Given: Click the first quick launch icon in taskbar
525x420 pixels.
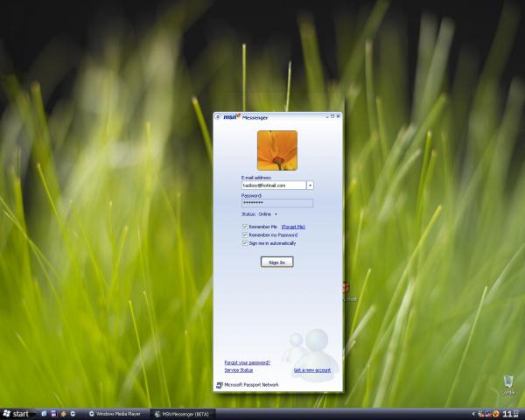Looking at the screenshot, I should click(x=53, y=413).
